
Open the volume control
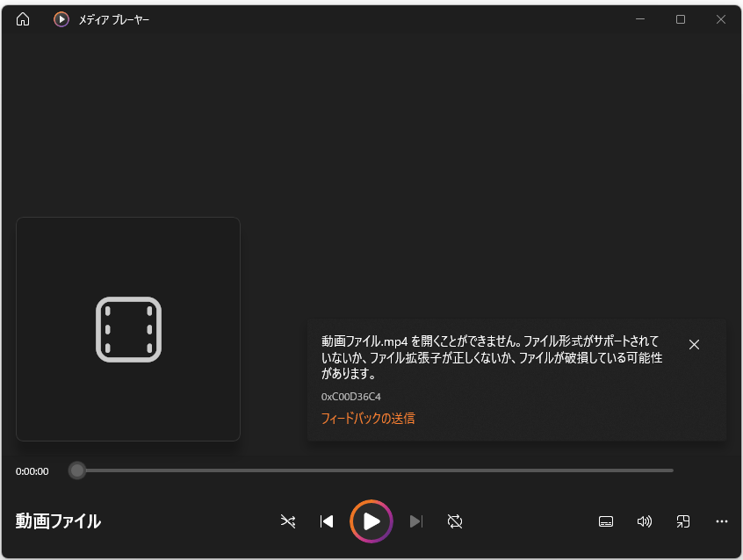644,521
